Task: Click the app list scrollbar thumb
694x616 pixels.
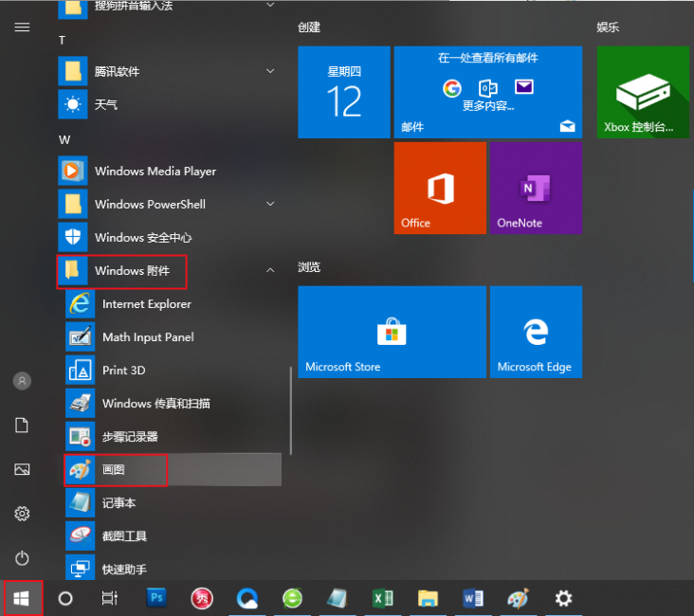Action: [291, 410]
